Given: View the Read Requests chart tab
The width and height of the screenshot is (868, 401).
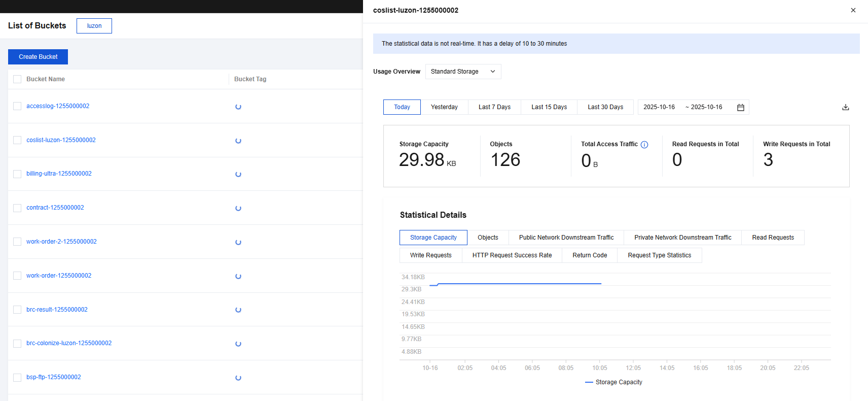Looking at the screenshot, I should tap(773, 238).
